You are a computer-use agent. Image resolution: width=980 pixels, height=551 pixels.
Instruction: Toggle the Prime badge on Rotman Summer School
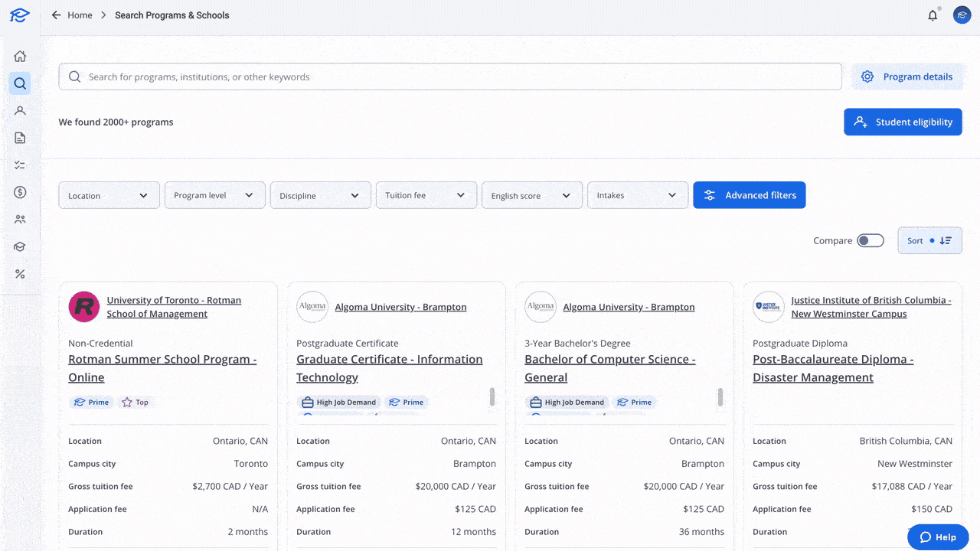(91, 402)
